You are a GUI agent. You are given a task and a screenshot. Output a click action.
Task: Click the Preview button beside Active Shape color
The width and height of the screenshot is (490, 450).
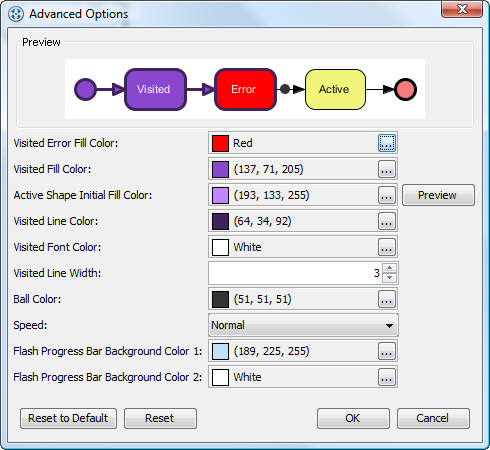click(x=438, y=195)
